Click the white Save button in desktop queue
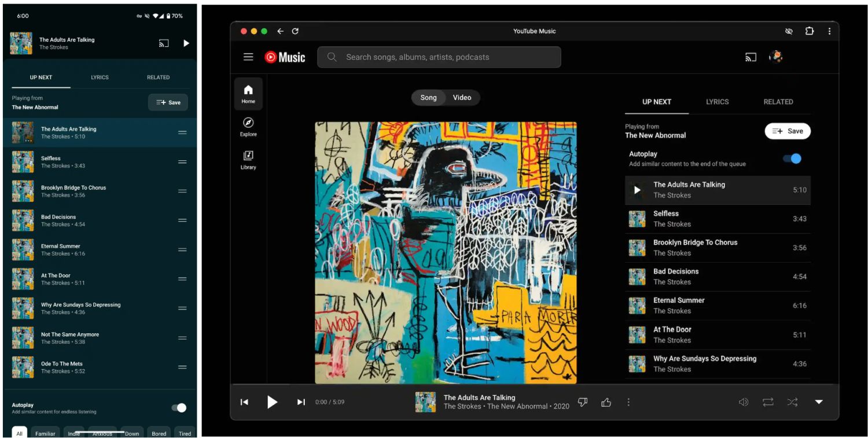Image resolution: width=868 pixels, height=438 pixels. tap(788, 131)
